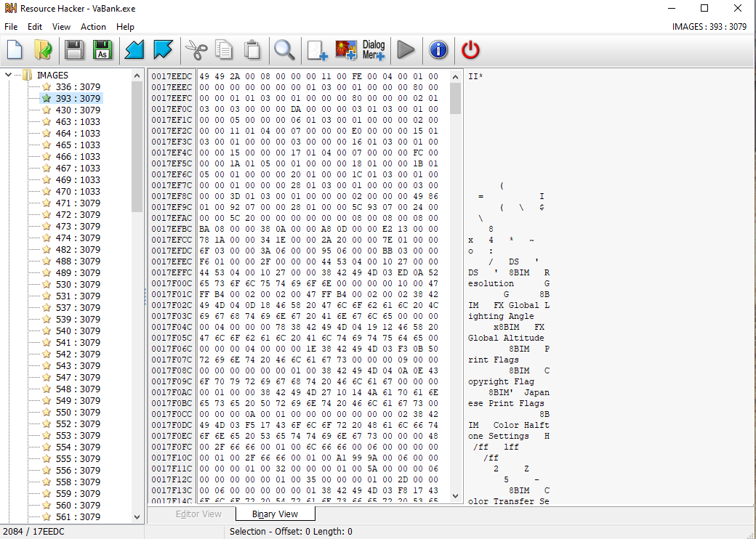The image size is (756, 539).
Task: Select resource 471 : 3079
Action: click(78, 203)
